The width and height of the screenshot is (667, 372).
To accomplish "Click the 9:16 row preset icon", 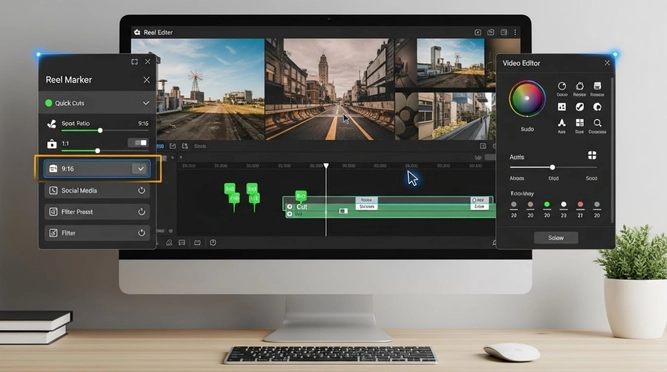I will [53, 169].
